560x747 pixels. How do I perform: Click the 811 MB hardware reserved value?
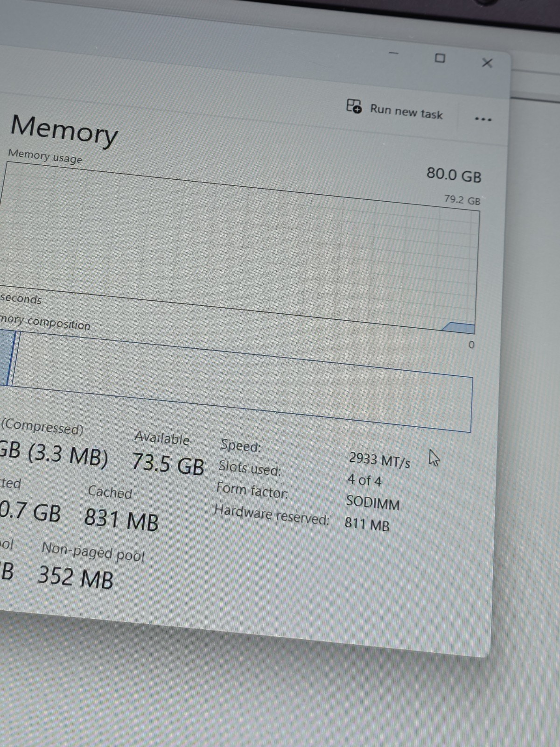367,524
